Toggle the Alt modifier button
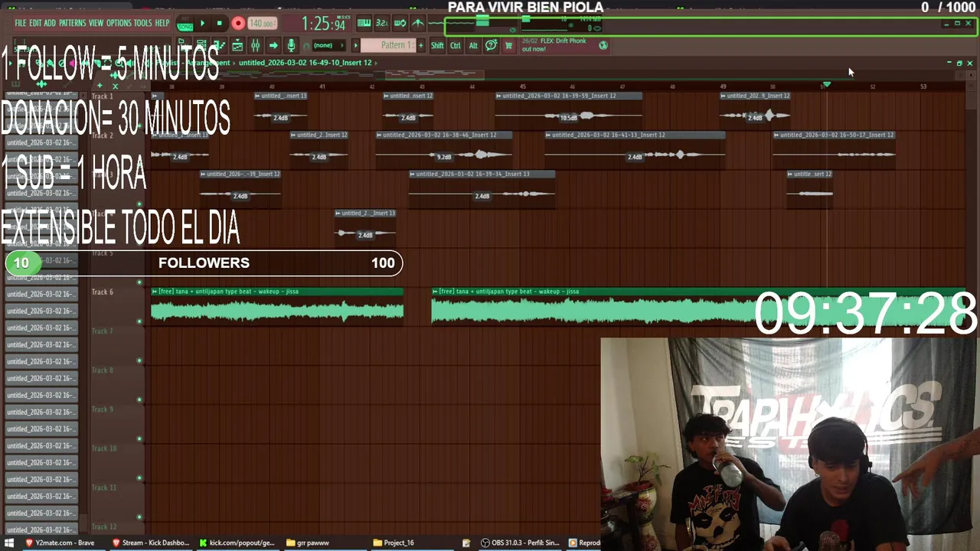This screenshot has width=980, height=551. click(x=473, y=45)
